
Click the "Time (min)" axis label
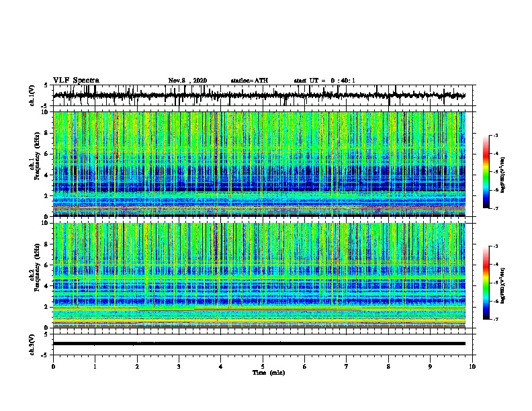269,373
